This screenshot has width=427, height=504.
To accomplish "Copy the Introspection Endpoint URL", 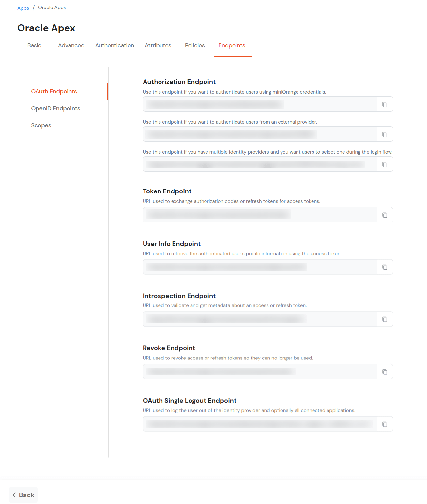I will (385, 319).
